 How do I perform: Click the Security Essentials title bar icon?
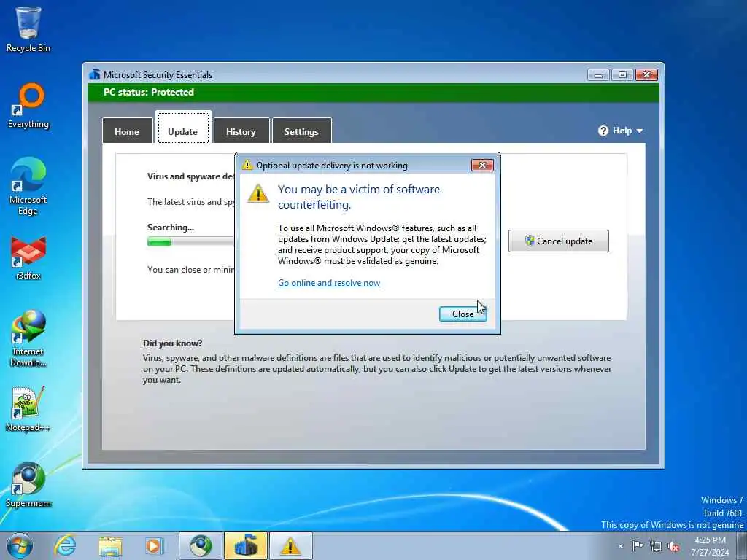coord(95,74)
